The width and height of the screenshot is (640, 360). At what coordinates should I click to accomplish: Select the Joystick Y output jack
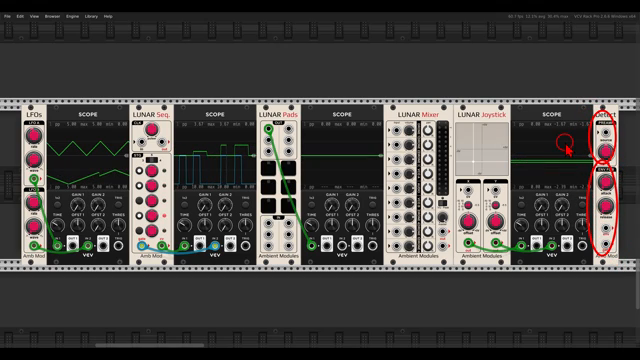[496, 243]
